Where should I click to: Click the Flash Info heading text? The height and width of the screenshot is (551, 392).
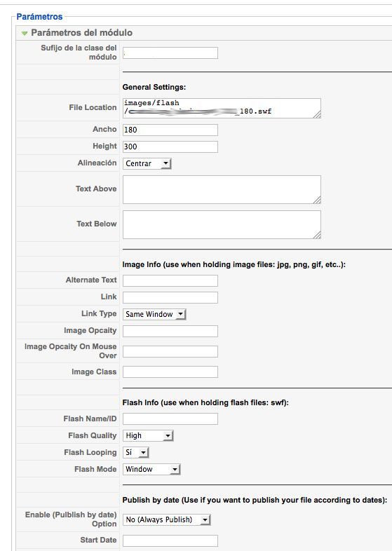[x=205, y=402]
